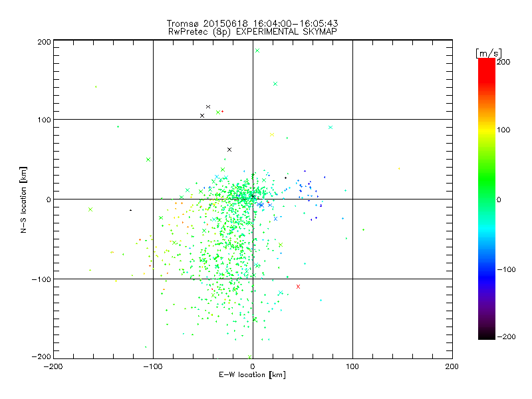
Task: Select the '-200' label on the colorbar
Action: coord(506,337)
